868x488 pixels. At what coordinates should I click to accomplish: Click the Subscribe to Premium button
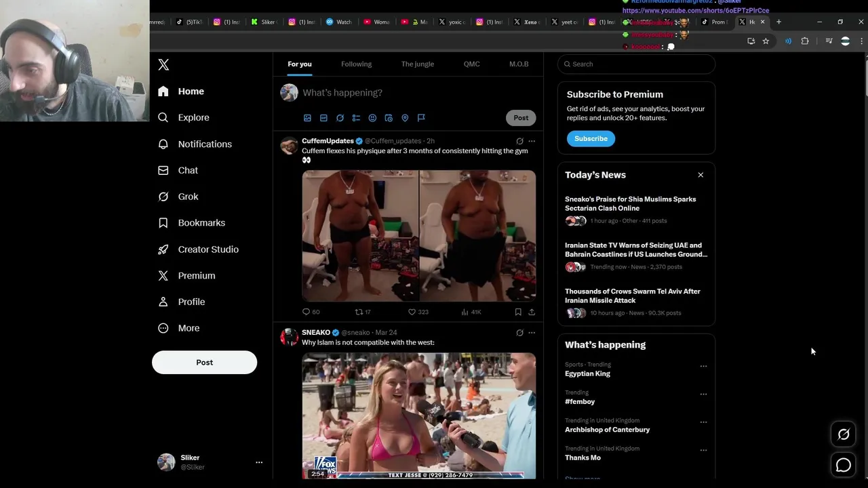[591, 138]
